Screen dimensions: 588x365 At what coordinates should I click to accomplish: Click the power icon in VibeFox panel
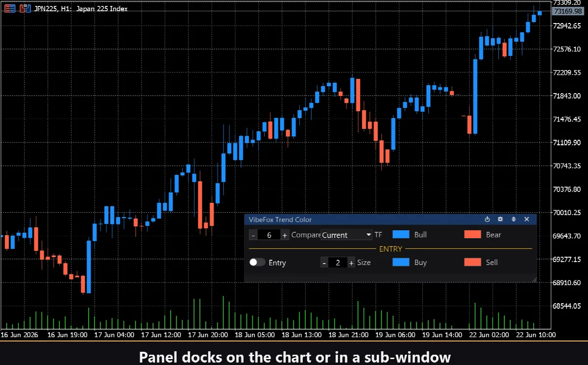tap(487, 219)
